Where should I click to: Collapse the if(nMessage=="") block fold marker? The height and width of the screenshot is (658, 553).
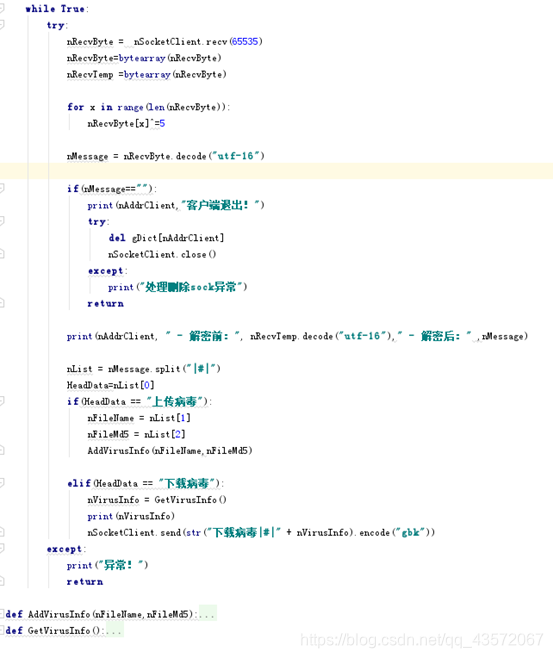2,188
